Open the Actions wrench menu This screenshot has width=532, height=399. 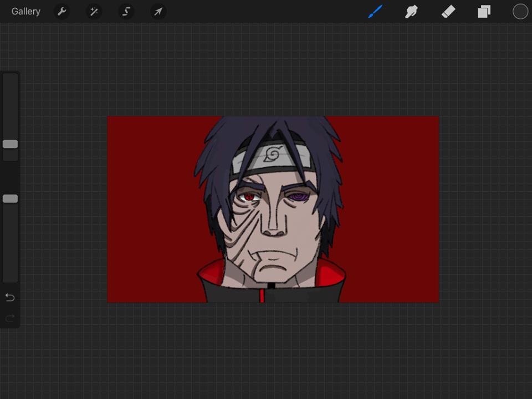[x=62, y=11]
